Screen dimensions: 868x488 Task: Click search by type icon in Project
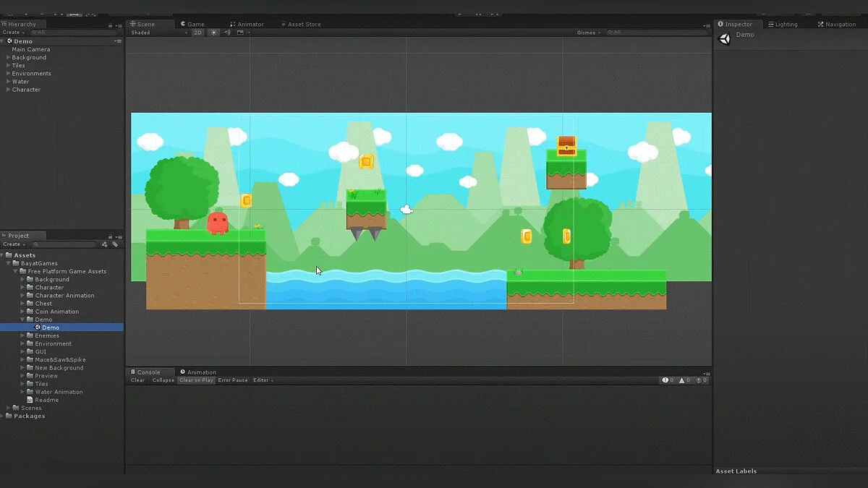pyautogui.click(x=104, y=244)
